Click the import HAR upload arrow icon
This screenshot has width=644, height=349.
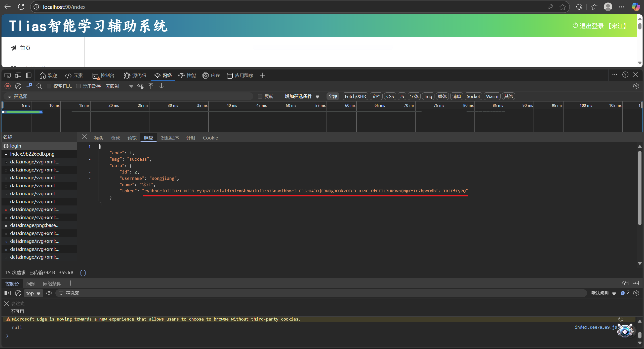[151, 86]
